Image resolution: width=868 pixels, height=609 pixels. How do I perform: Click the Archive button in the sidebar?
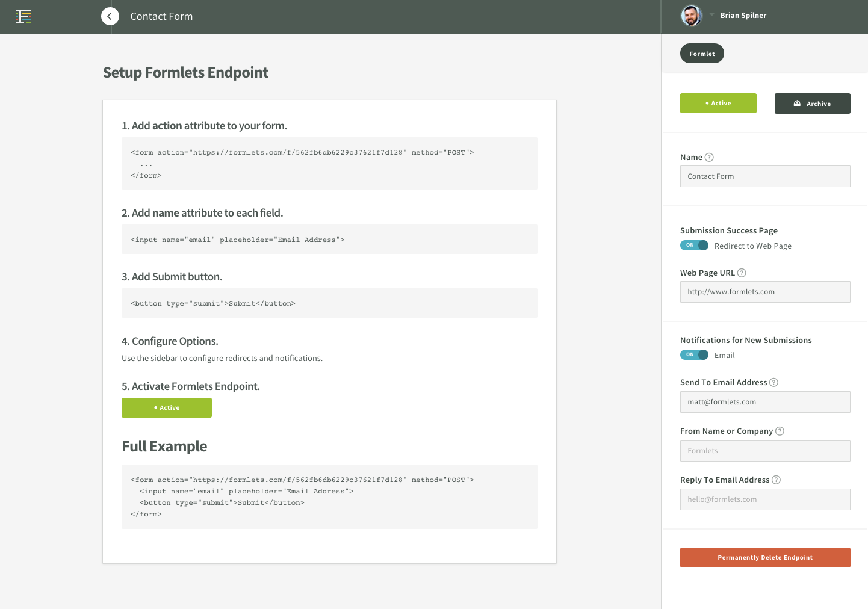point(812,103)
